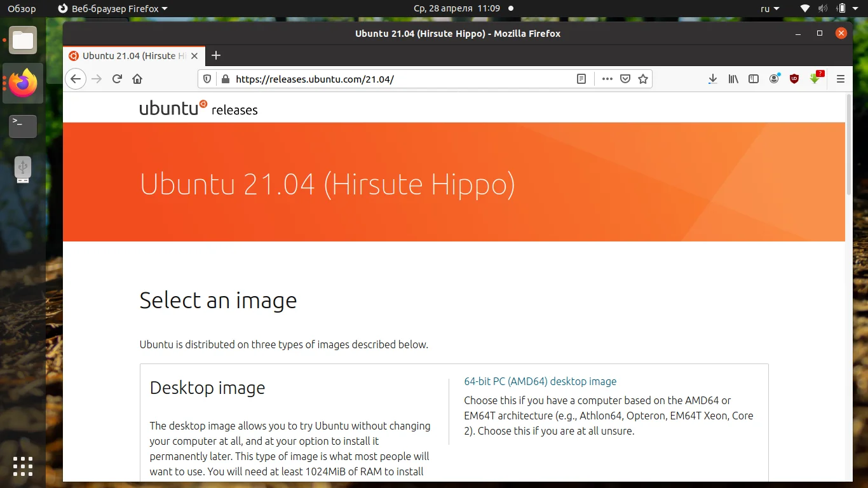Toggle the browser sidebar
Viewport: 868px width, 488px height.
point(754,79)
